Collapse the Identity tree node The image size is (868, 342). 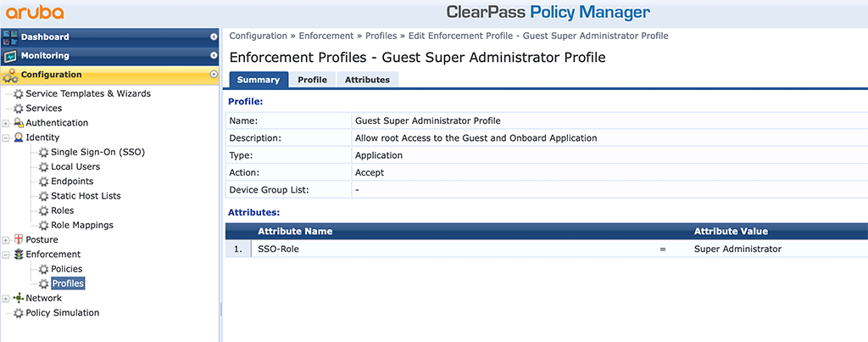pos(6,137)
